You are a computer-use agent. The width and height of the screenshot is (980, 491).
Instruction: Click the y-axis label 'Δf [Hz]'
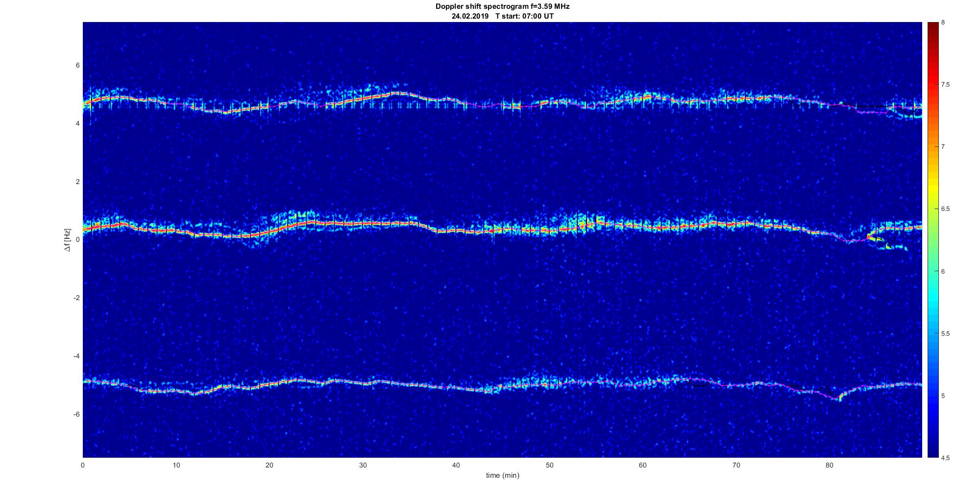68,240
